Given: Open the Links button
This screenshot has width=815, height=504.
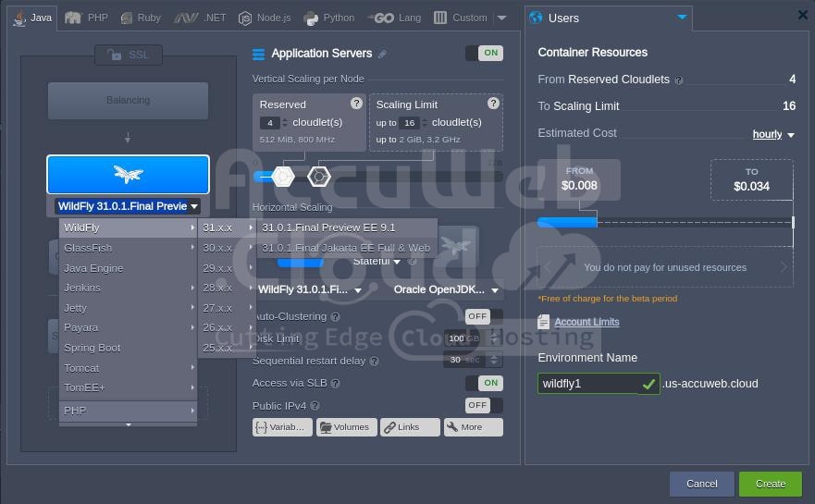Looking at the screenshot, I should point(410,427).
